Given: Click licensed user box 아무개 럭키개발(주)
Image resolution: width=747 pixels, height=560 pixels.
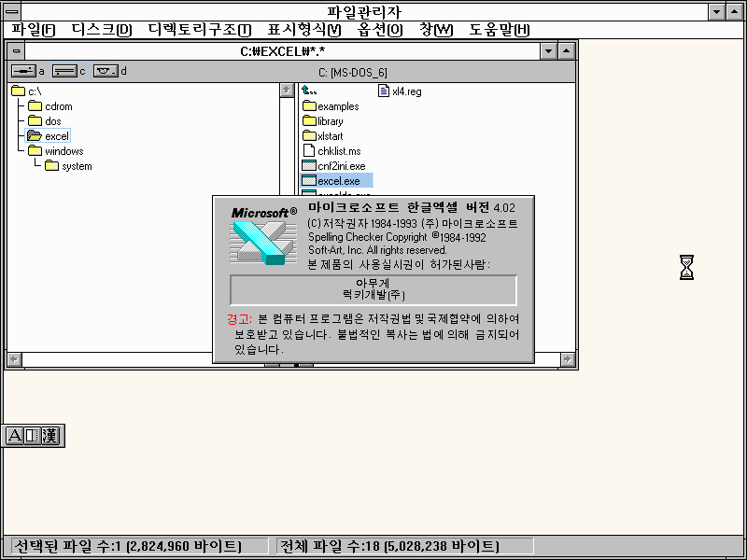Looking at the screenshot, I should pyautogui.click(x=373, y=289).
